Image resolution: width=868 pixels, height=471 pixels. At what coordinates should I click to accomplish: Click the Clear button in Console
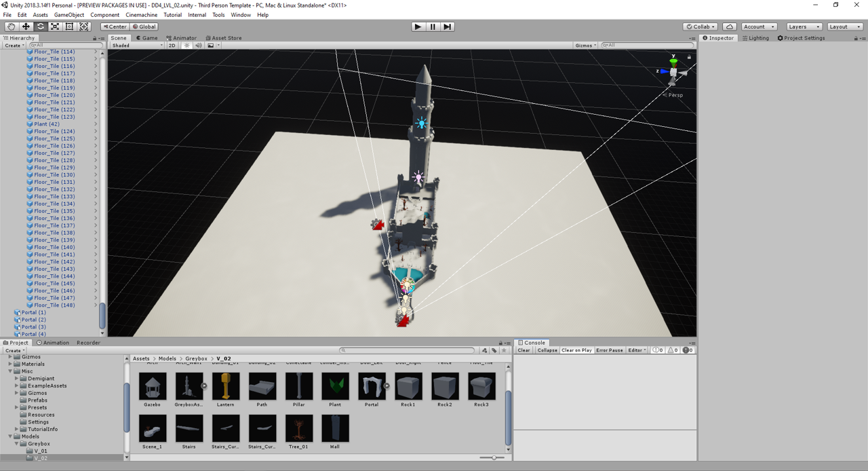524,350
